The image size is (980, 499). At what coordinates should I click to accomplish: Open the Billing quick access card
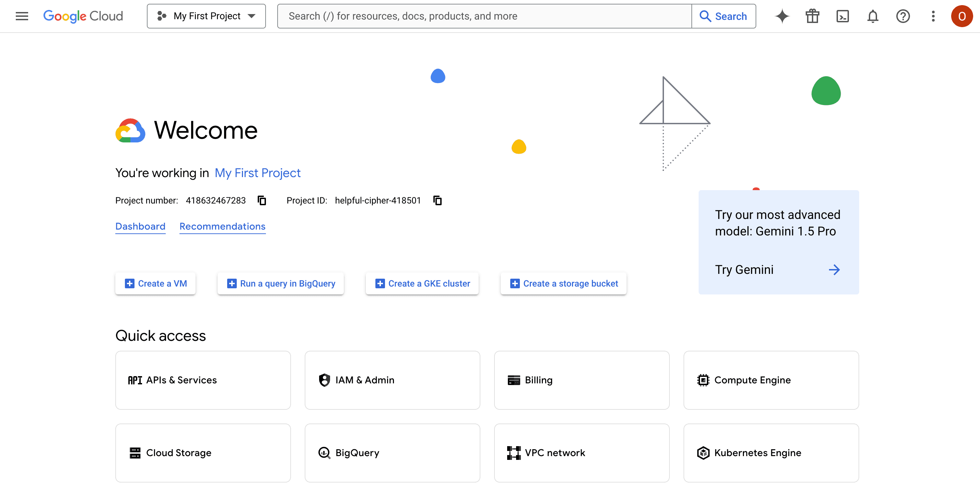582,380
